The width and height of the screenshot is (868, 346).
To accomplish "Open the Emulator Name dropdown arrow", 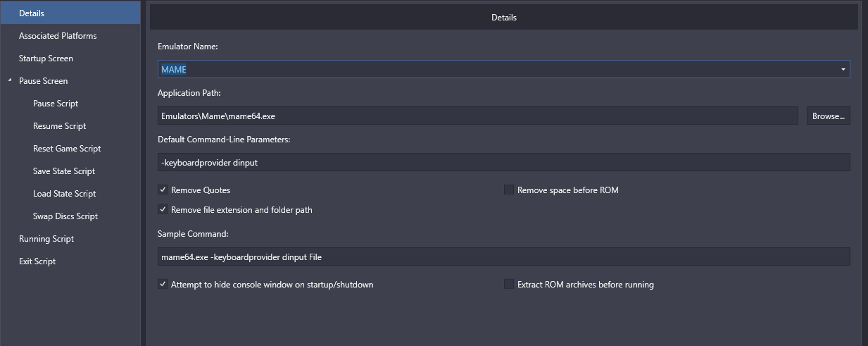I will coord(843,69).
